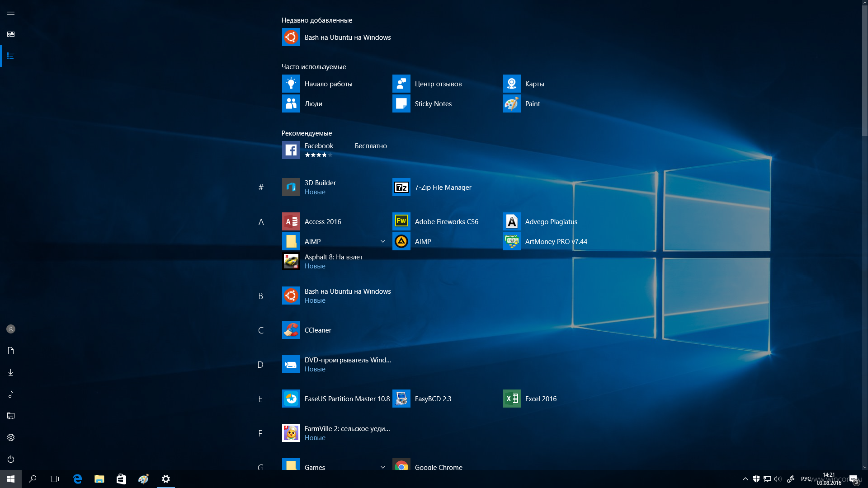This screenshot has height=488, width=868.
Task: Select letter header E
Action: [261, 399]
